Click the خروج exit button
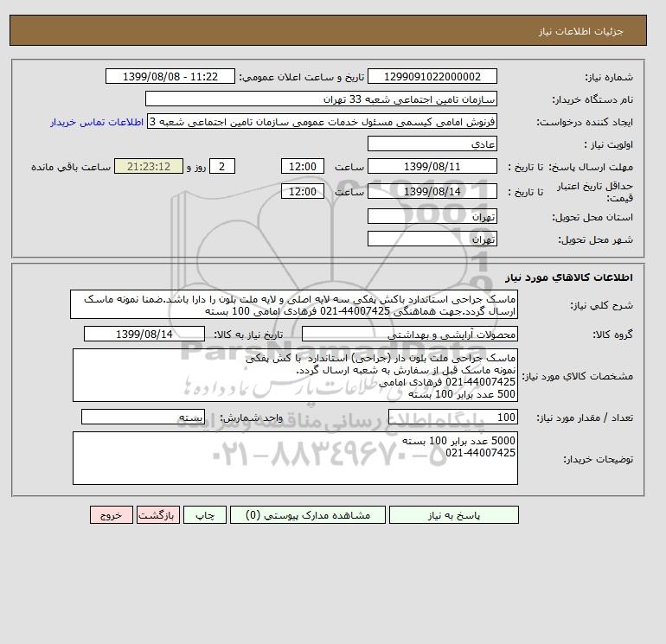This screenshot has width=666, height=644. pyautogui.click(x=112, y=515)
